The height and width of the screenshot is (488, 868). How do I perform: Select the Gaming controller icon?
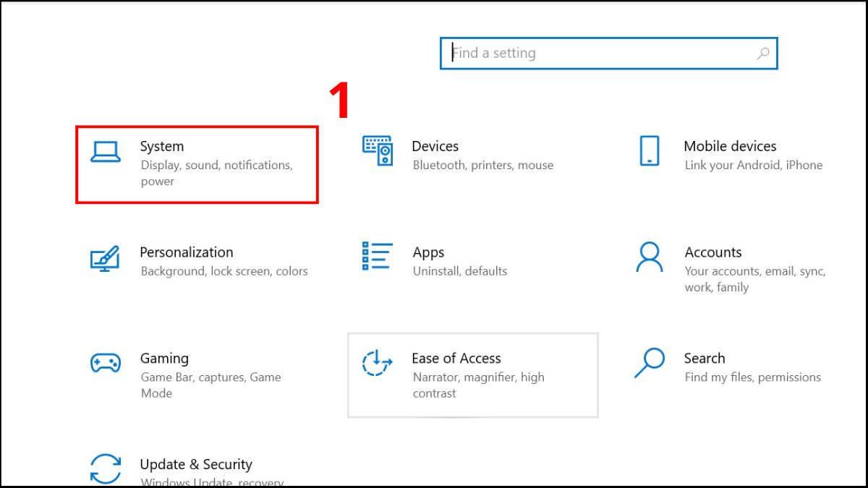(x=106, y=364)
